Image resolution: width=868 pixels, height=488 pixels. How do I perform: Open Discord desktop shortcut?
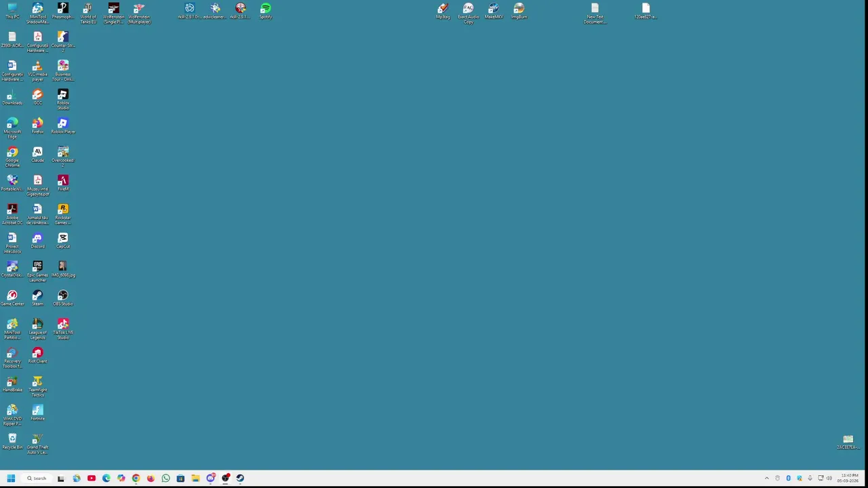click(37, 241)
